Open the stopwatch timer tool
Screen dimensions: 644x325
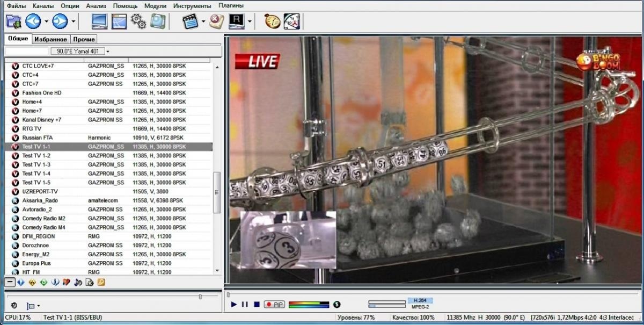pos(273,21)
